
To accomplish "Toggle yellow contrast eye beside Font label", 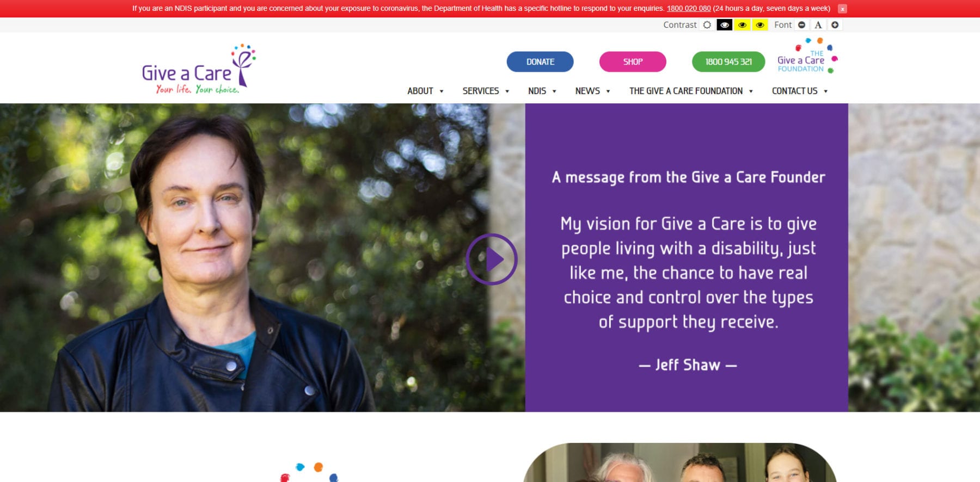I will tap(760, 25).
